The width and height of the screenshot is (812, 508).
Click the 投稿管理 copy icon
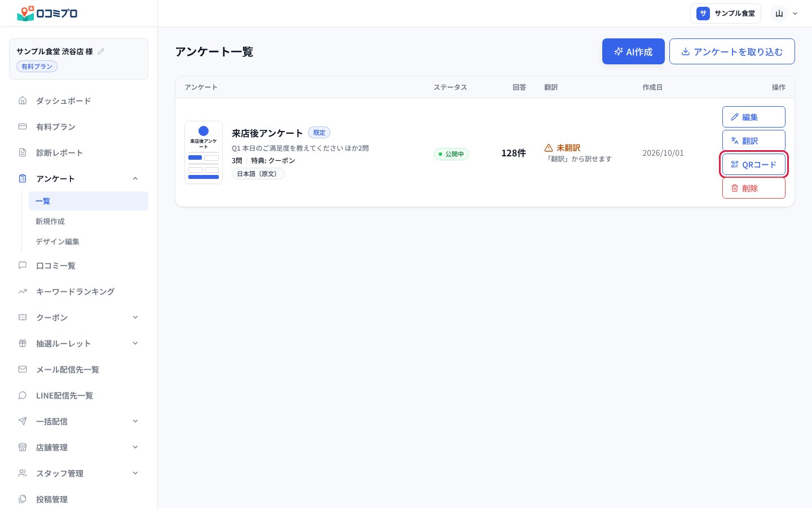point(23,499)
